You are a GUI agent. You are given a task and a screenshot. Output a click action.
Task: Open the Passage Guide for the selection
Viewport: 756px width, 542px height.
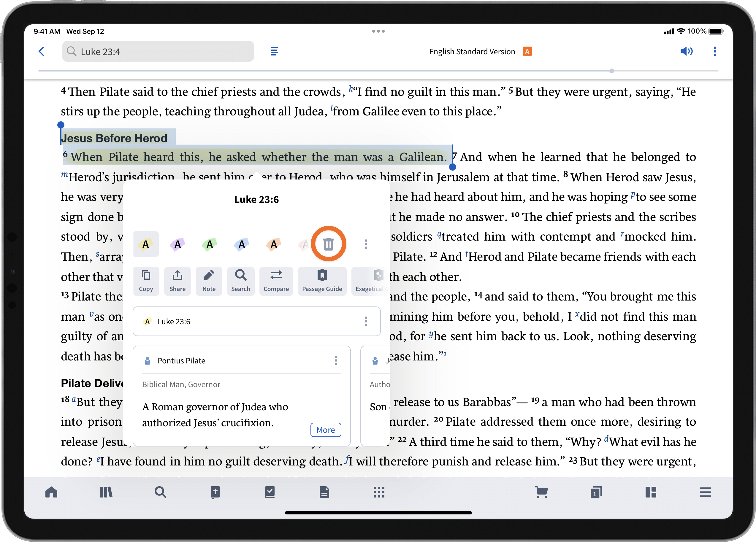[x=322, y=281]
